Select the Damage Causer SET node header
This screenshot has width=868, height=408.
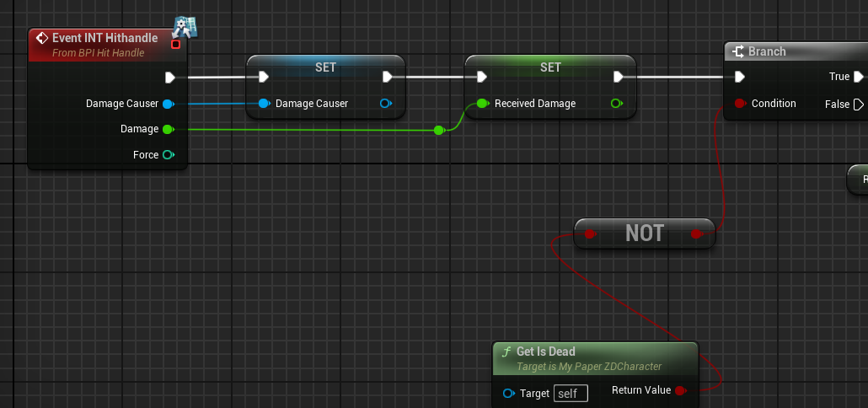point(325,67)
